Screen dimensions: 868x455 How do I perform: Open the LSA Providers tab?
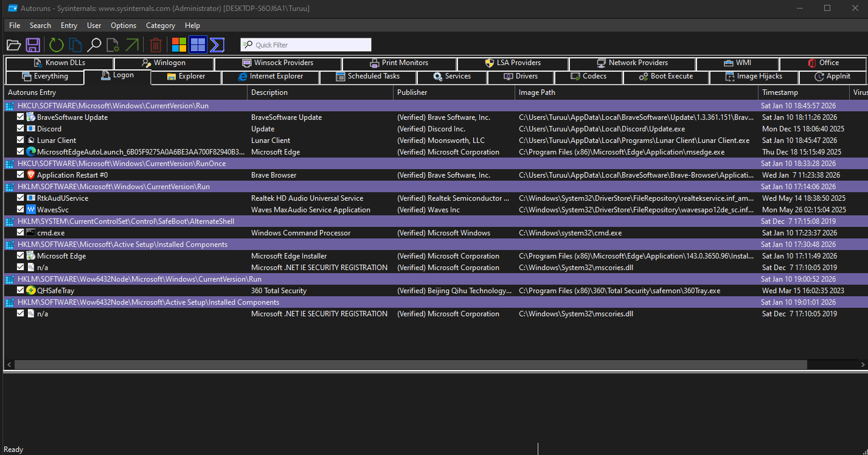[513, 63]
